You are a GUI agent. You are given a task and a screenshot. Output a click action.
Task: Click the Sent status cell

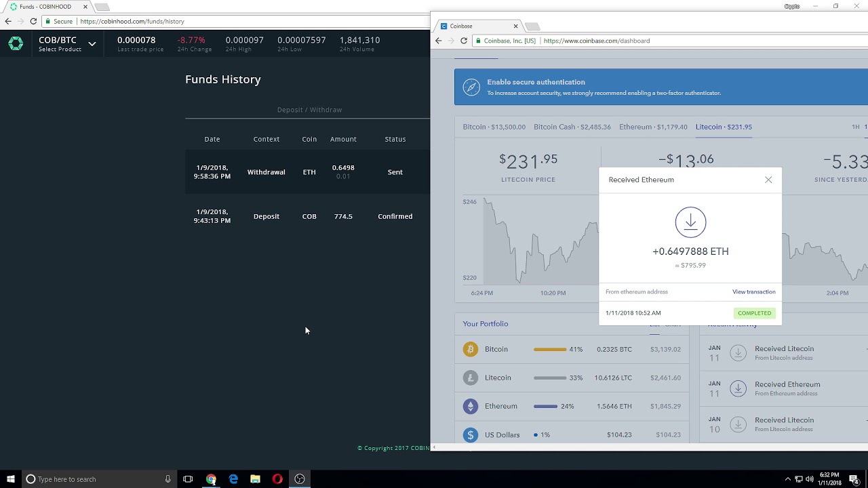click(x=395, y=172)
